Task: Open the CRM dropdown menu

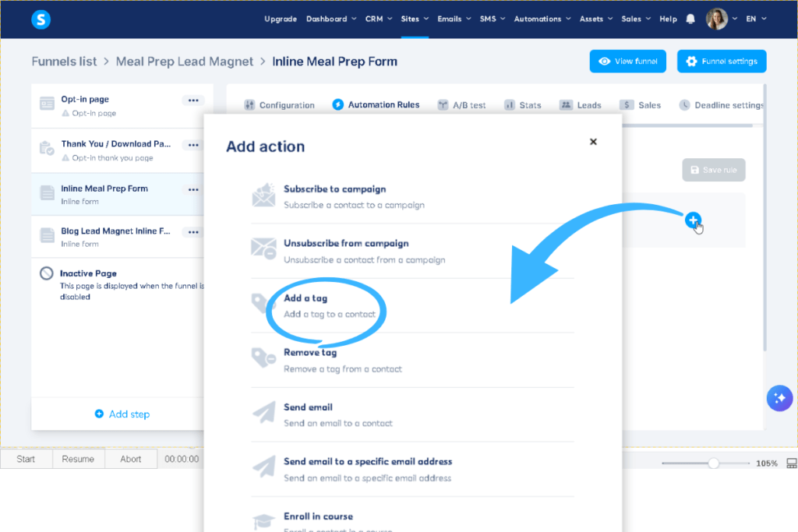Action: pyautogui.click(x=378, y=19)
